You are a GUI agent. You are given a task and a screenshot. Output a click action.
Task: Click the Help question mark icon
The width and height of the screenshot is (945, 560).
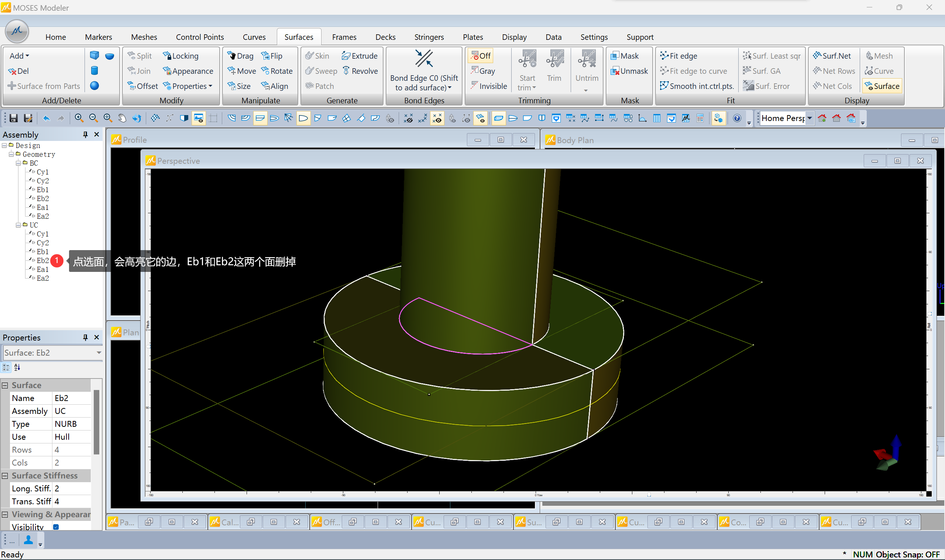click(736, 118)
